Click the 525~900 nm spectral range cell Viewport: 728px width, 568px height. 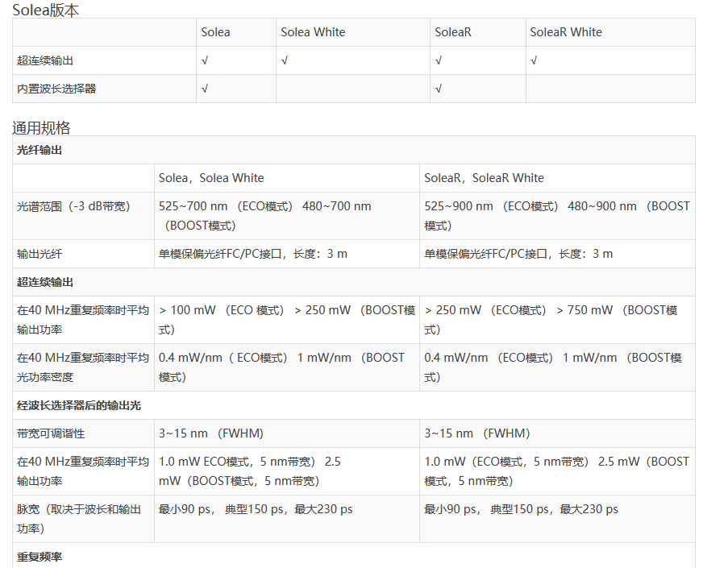[556, 215]
